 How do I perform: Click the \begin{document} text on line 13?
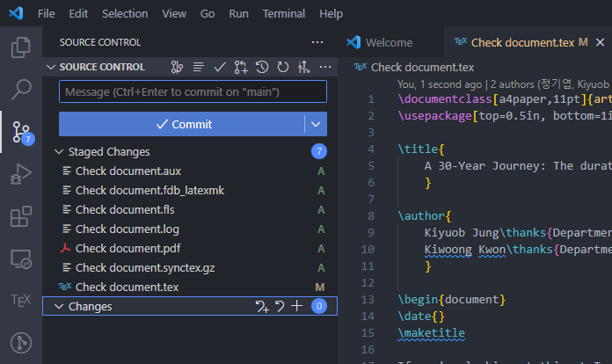click(452, 299)
